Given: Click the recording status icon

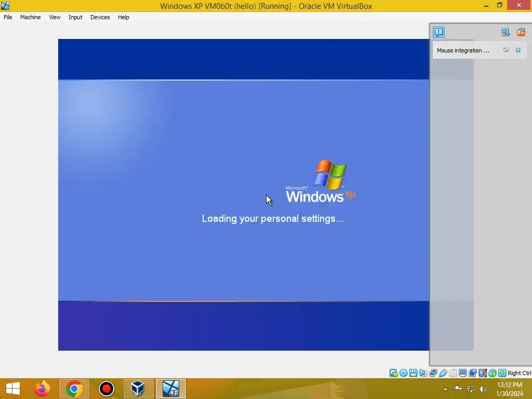Looking at the screenshot, I should [472, 373].
